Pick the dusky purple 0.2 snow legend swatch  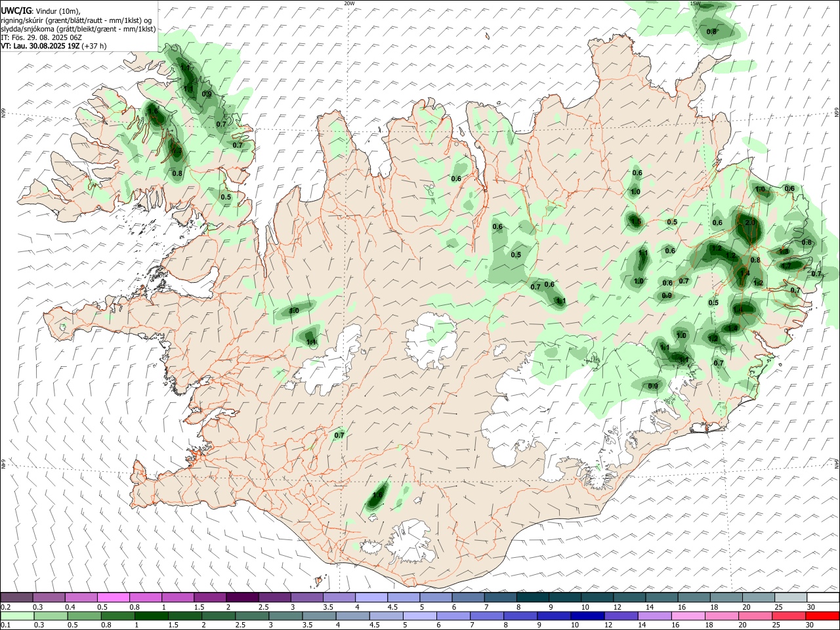[x=16, y=597]
